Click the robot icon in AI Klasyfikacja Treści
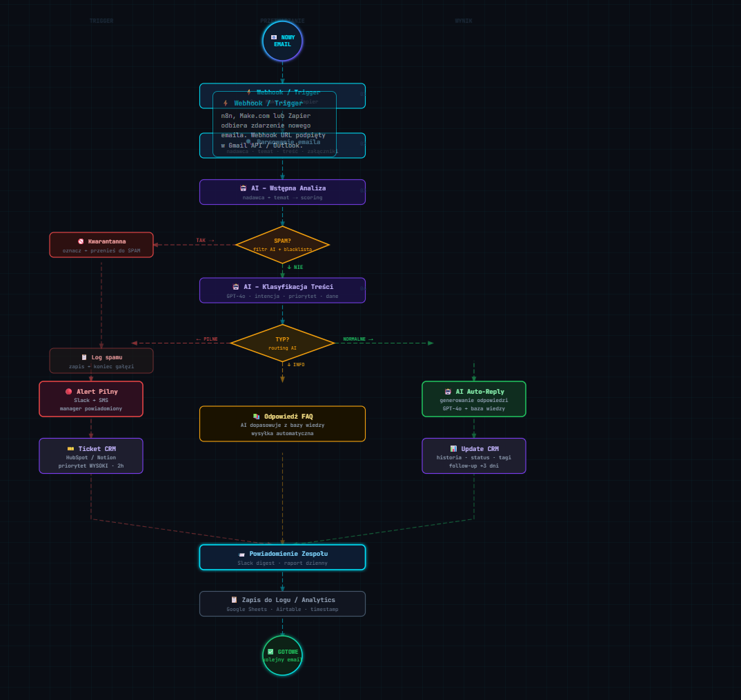This screenshot has height=700, width=741. (x=236, y=287)
